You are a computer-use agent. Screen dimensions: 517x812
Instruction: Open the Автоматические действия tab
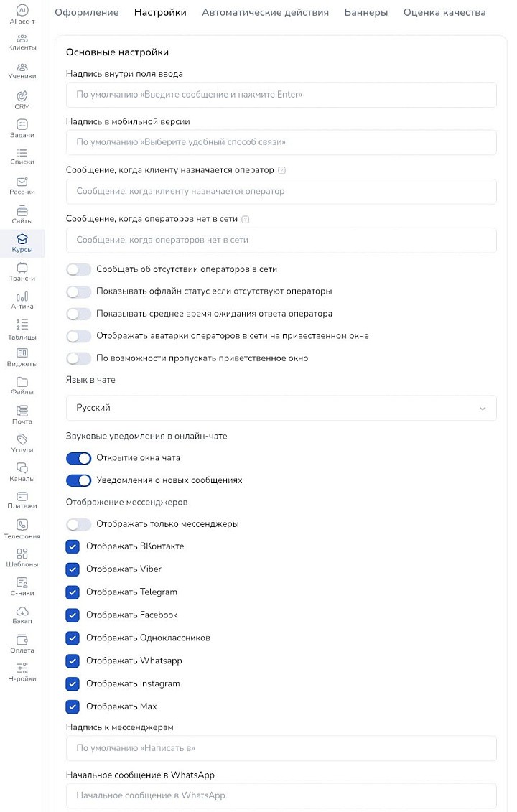(265, 12)
